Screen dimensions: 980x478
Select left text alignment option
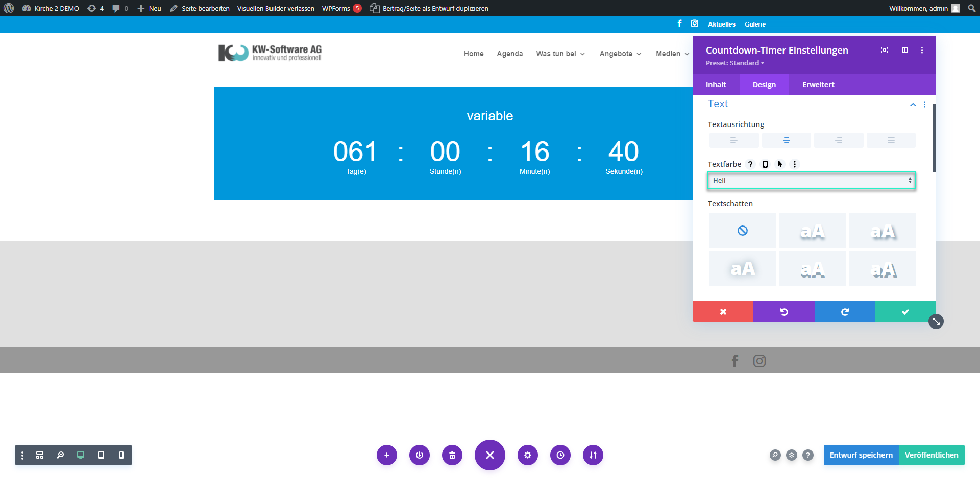pos(733,140)
